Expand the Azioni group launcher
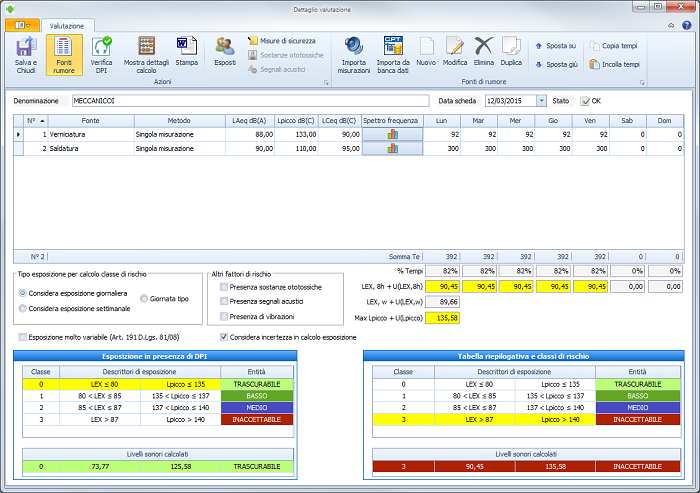This screenshot has width=700, height=493. pos(326,81)
